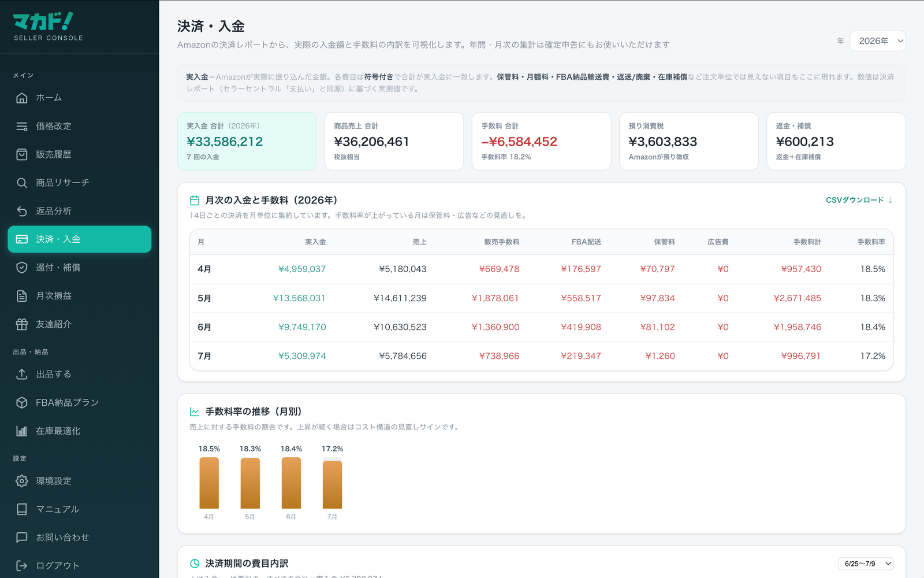
Task: Click the 商品売上 合計 summary card
Action: 394,141
